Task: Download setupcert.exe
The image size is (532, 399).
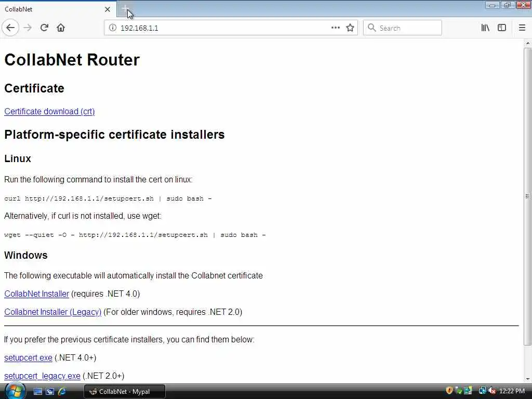Action: pos(28,357)
